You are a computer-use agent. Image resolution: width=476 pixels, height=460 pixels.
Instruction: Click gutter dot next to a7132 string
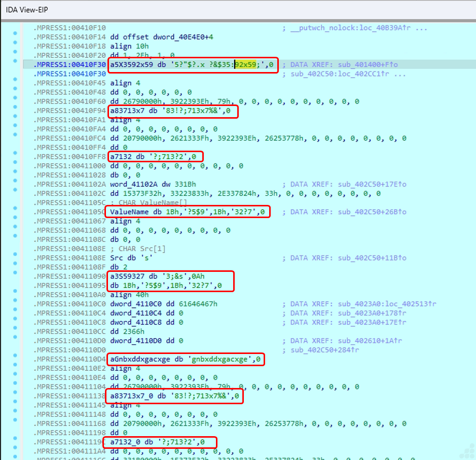click(15, 157)
